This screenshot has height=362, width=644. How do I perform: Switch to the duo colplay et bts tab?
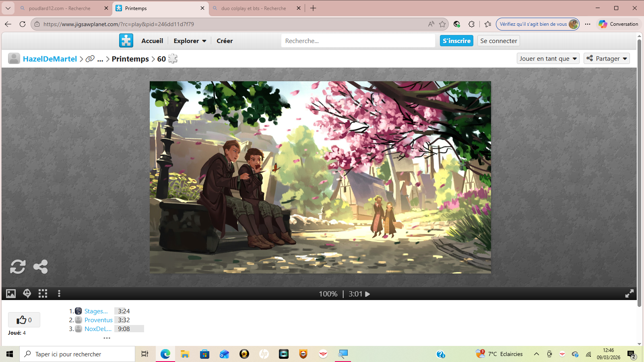coord(254,8)
